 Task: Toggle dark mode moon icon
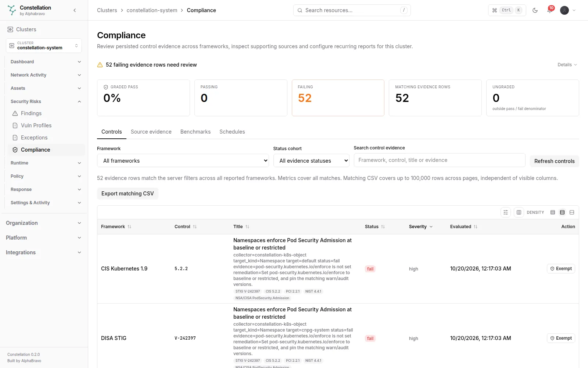(535, 10)
